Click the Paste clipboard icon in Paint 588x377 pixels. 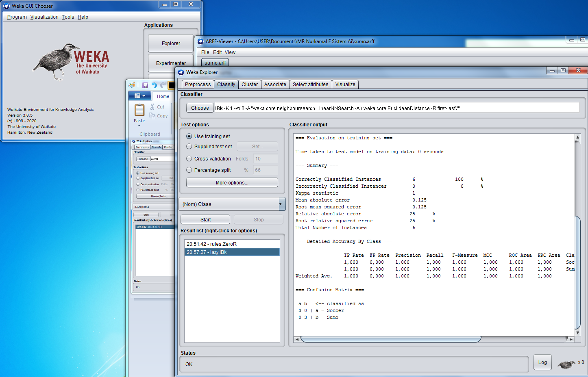pos(139,110)
